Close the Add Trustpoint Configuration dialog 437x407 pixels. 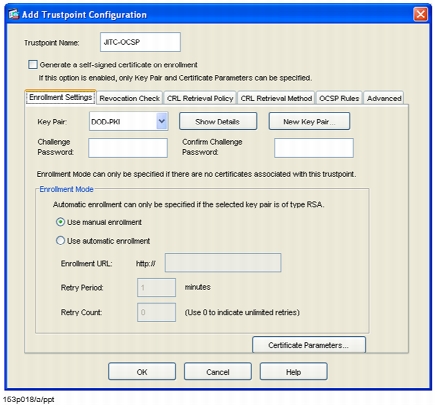[420, 14]
